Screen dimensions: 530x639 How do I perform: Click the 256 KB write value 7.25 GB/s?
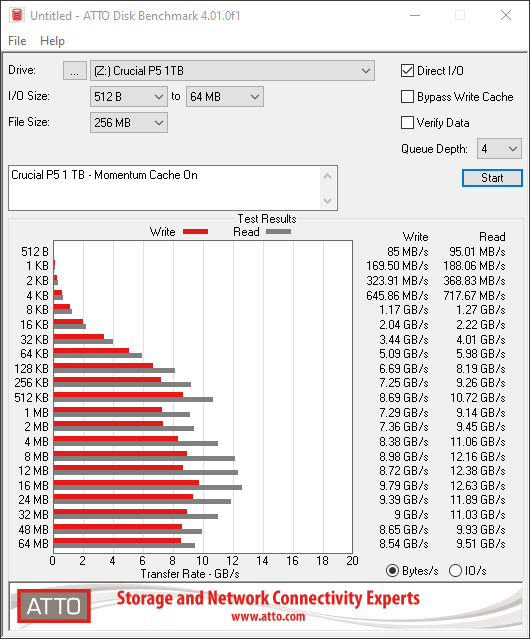[x=404, y=383]
